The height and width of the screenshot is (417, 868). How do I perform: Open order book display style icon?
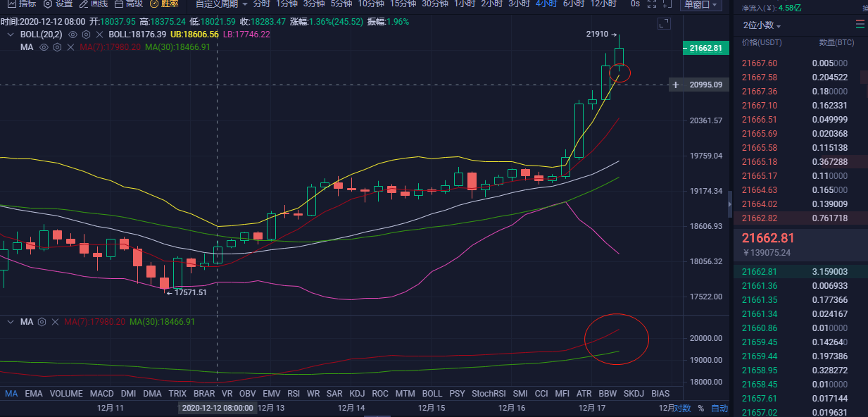[x=860, y=23]
